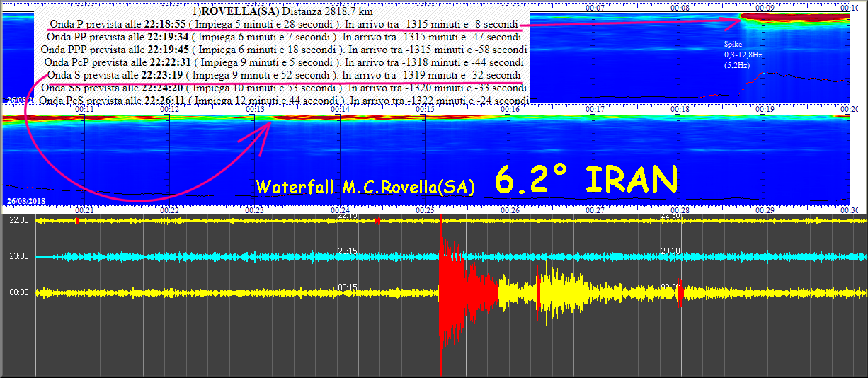Click the 00:15 waterfall time label
Image resolution: width=868 pixels, height=378 pixels.
click(426, 110)
